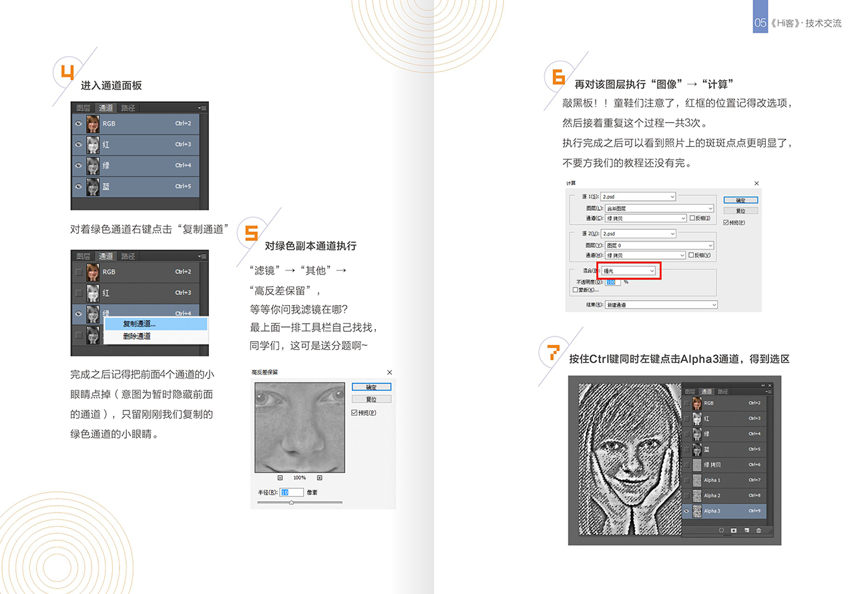Close the 高反差保留 dialog with its X icon
Screen dimensions: 868x594
click(x=389, y=372)
